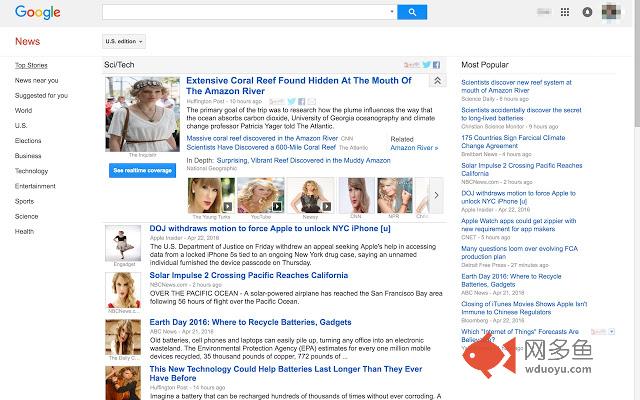Open the Science section
Viewport: 640px width, 400px height.
(x=27, y=216)
